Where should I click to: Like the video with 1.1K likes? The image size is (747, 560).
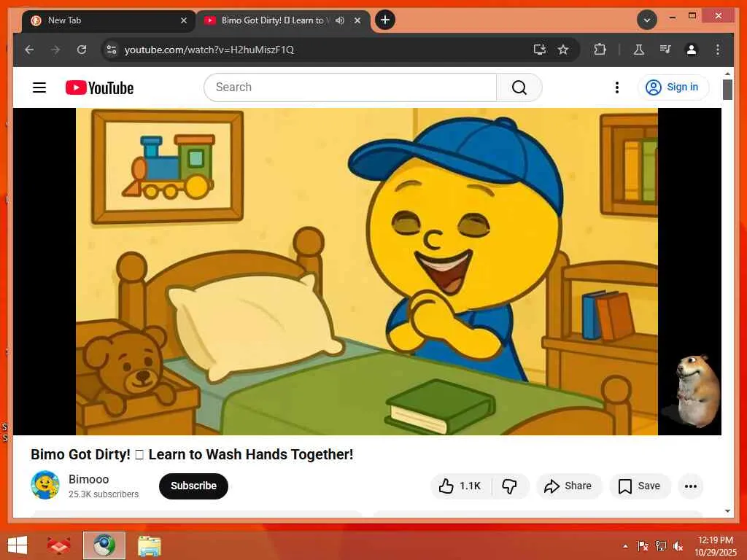point(460,486)
